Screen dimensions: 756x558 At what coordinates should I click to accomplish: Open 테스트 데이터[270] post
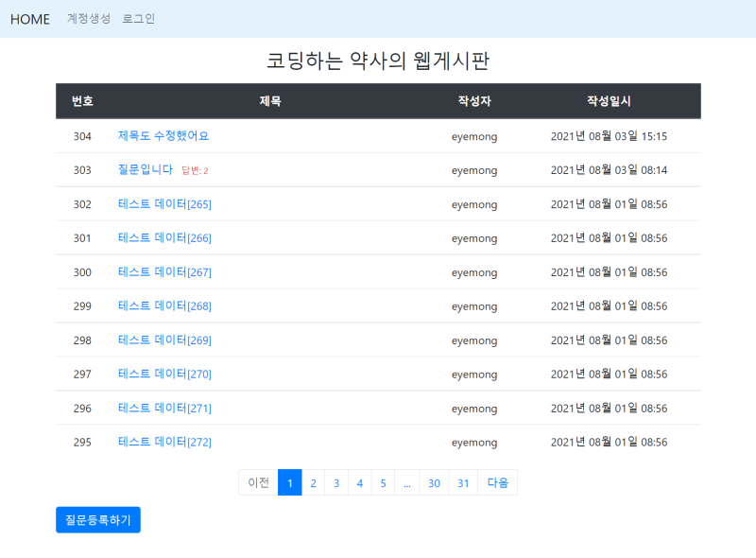[x=164, y=374]
